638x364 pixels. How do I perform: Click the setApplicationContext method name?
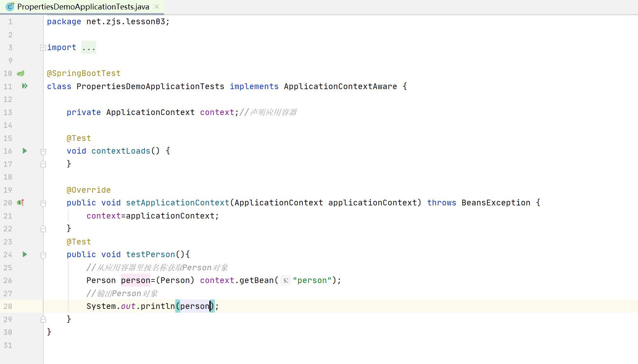[x=178, y=203]
